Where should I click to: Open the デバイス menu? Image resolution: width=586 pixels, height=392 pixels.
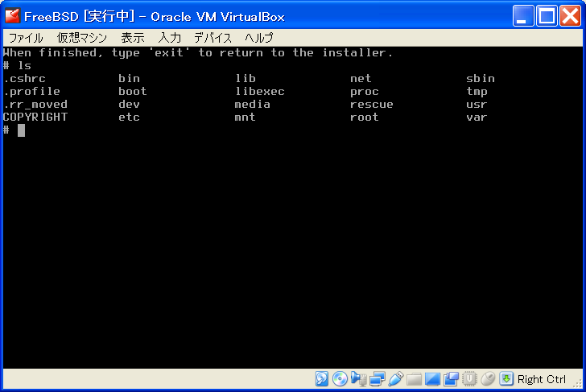pyautogui.click(x=213, y=38)
